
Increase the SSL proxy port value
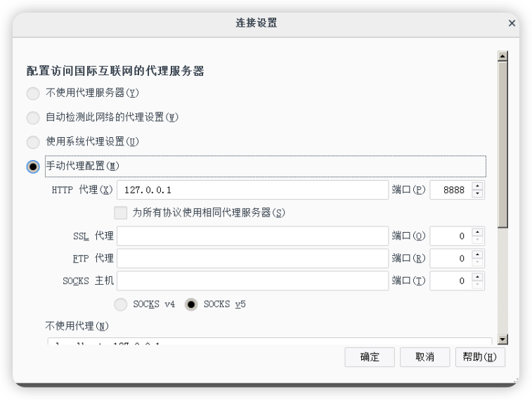(477, 232)
